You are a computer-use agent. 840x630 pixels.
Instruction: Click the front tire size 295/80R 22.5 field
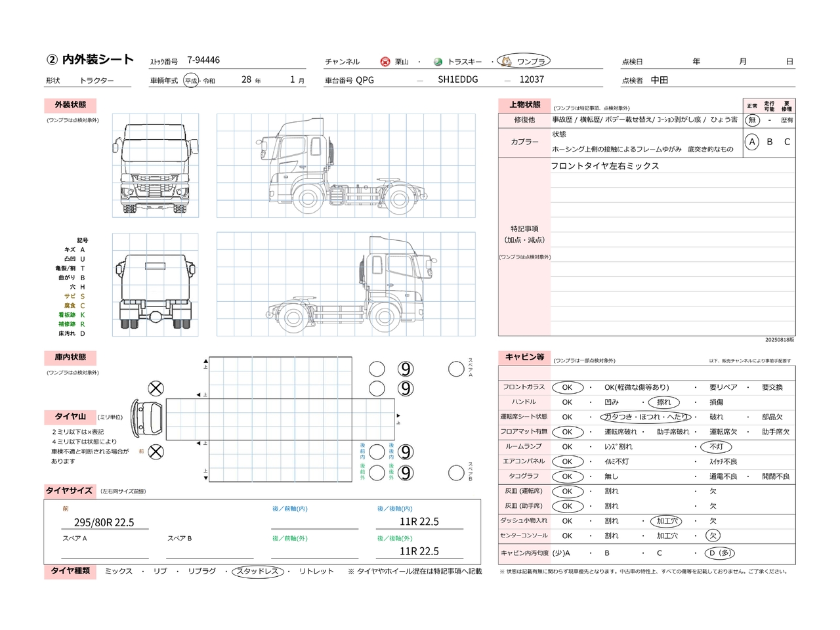point(104,522)
